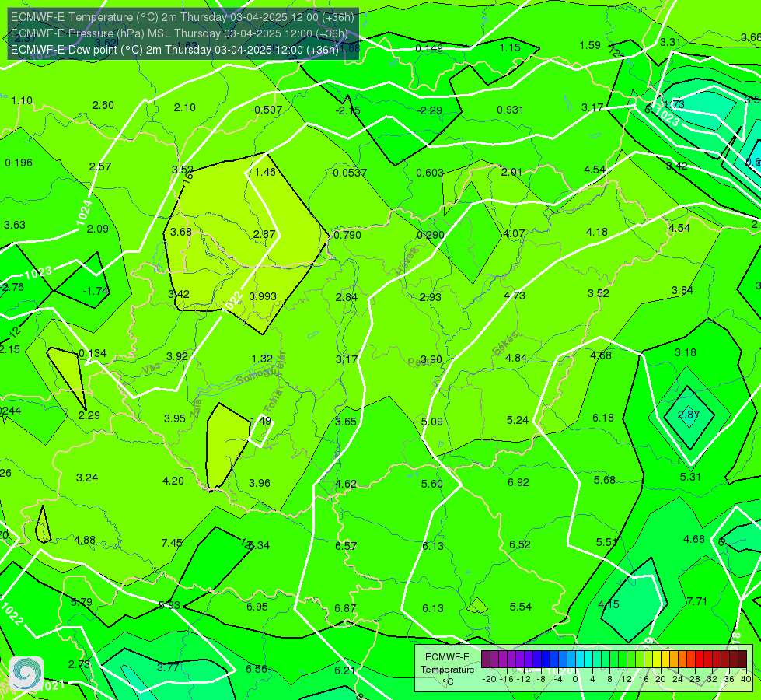Viewport: 761px width, 700px height.
Task: Click the dew point value 5.09
Action: pyautogui.click(x=432, y=422)
